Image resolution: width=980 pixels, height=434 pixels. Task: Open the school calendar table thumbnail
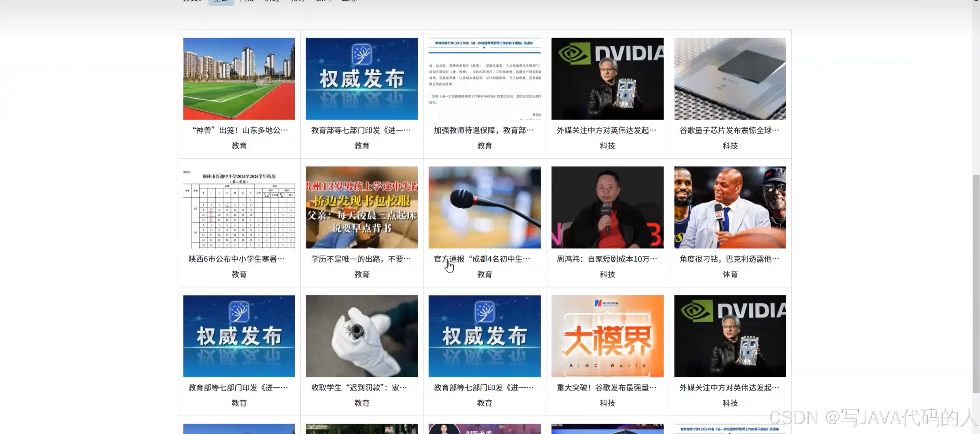(239, 208)
